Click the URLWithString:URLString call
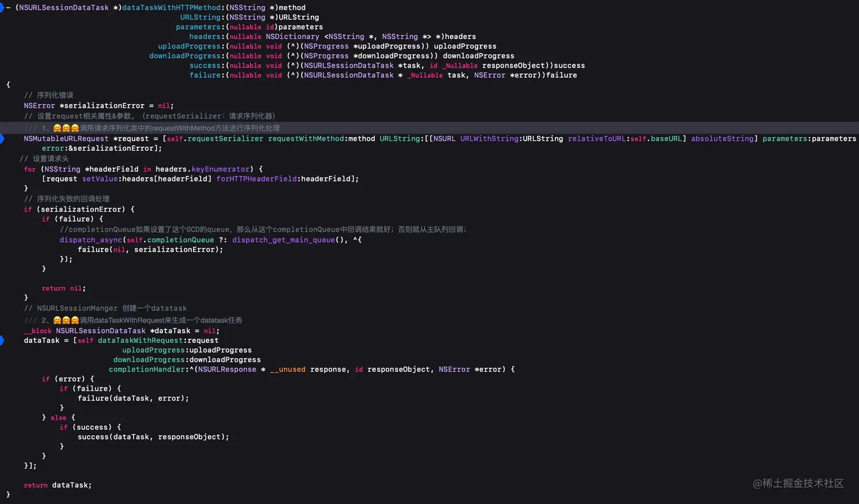This screenshot has width=859, height=504. 511,138
